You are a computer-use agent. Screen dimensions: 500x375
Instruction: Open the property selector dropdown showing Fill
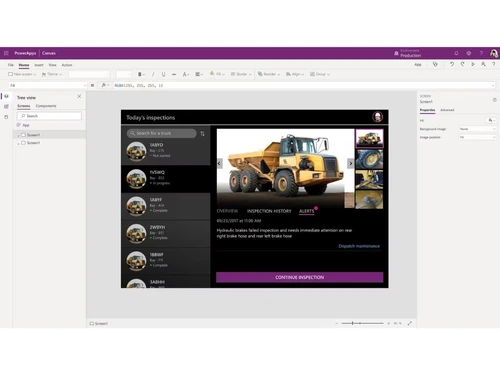point(47,86)
